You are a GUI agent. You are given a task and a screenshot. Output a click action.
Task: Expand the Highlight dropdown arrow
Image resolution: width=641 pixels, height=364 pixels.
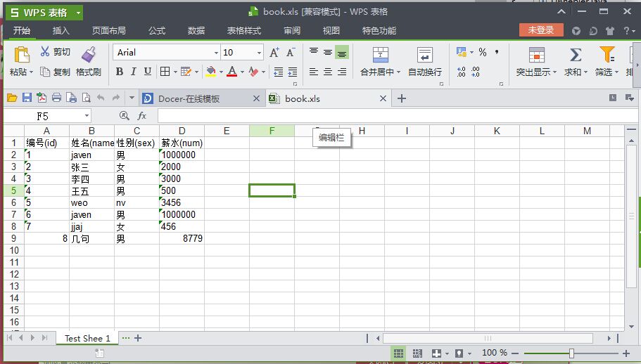pyautogui.click(x=554, y=72)
